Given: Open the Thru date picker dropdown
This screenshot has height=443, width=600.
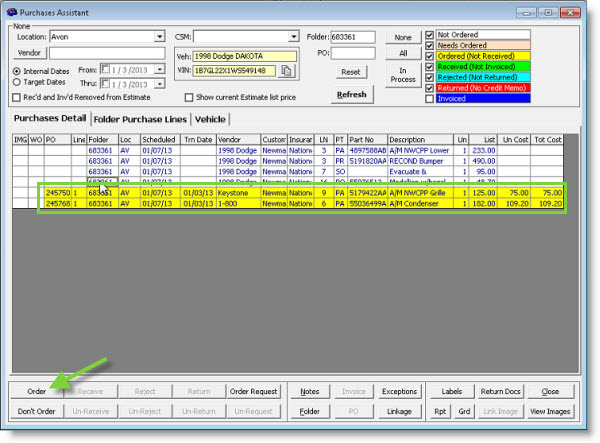Looking at the screenshot, I should click(160, 83).
